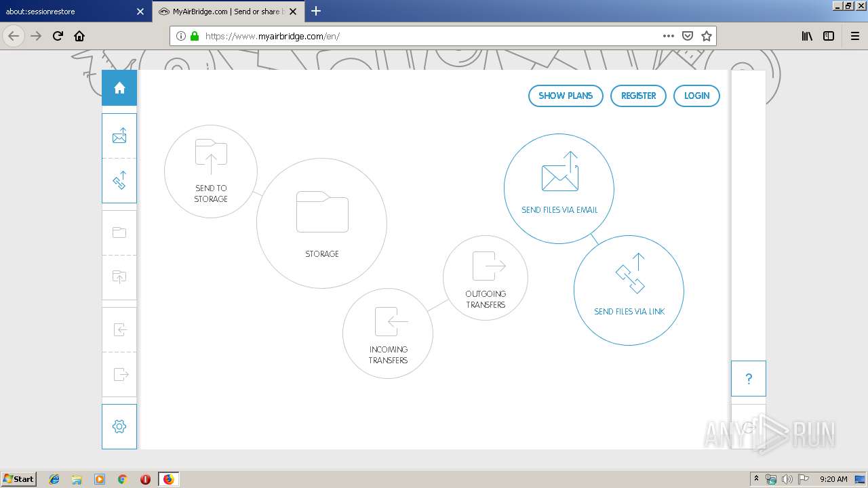Launch Internet Explorer from taskbar
The height and width of the screenshot is (488, 868).
54,479
